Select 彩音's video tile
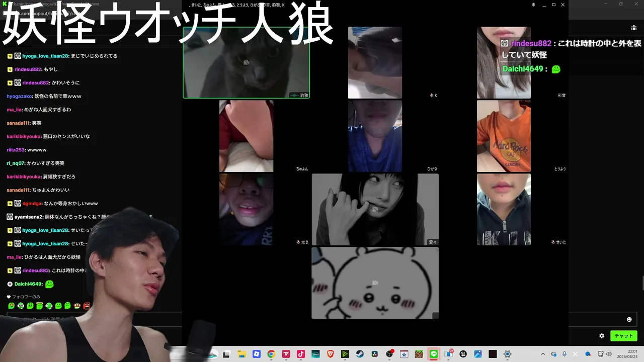 pos(504,62)
